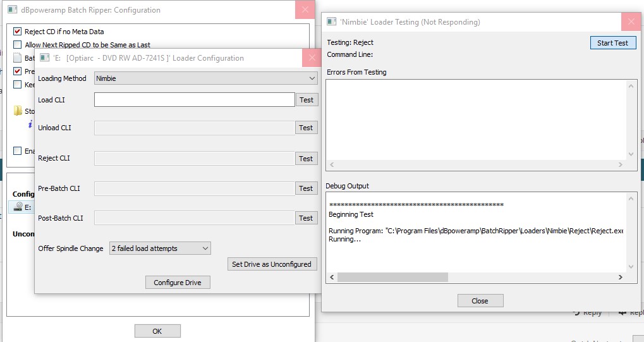Click the E: drive icon in configured list
Screen dimensions: 644x342
(18, 207)
